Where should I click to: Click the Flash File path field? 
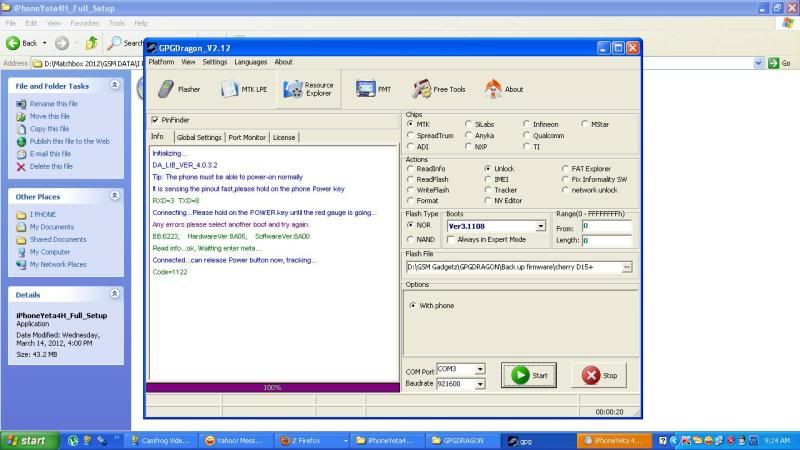(x=514, y=267)
